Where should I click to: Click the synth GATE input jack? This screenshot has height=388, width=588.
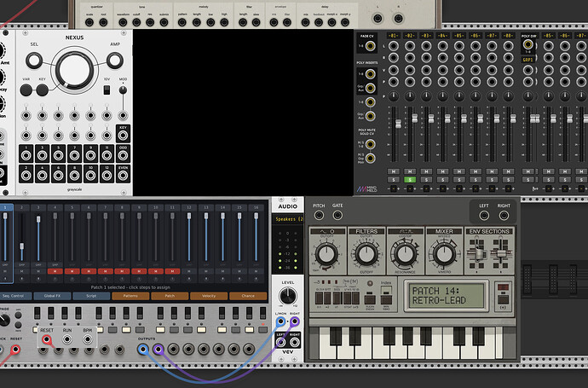click(337, 216)
